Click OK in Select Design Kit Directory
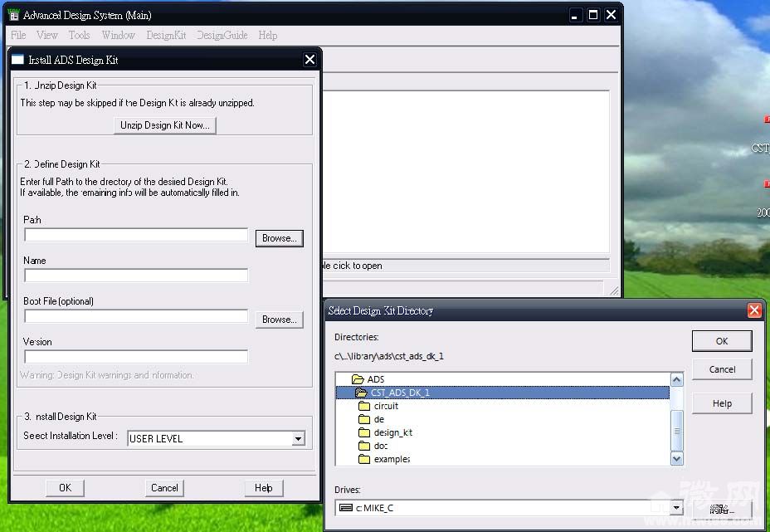Viewport: 770px width, 532px height. pos(722,341)
